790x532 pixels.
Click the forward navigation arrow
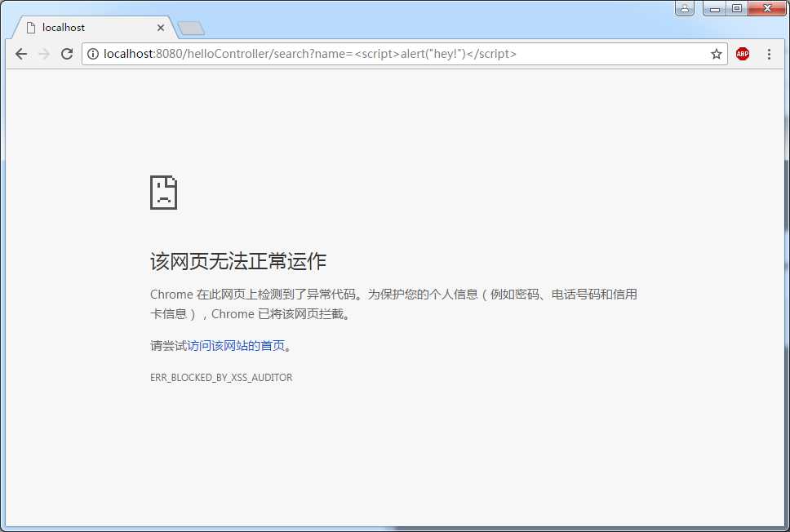point(44,54)
